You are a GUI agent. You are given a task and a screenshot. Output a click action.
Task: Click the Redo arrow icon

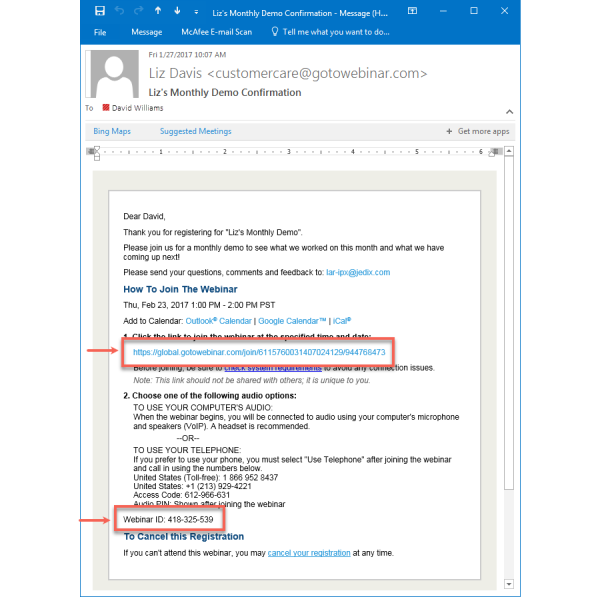(x=139, y=11)
